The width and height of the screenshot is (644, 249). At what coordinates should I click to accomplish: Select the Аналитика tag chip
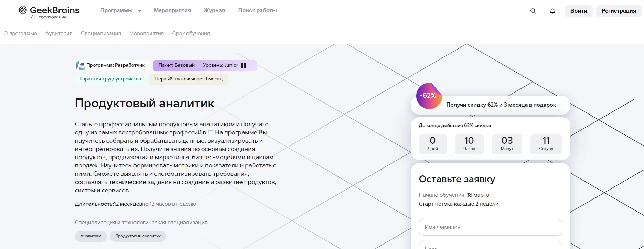(91, 236)
